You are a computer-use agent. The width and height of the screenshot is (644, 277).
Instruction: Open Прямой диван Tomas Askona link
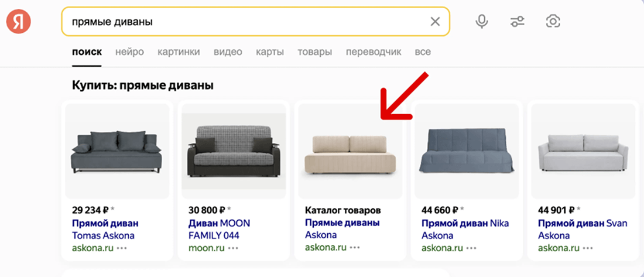pyautogui.click(x=105, y=229)
